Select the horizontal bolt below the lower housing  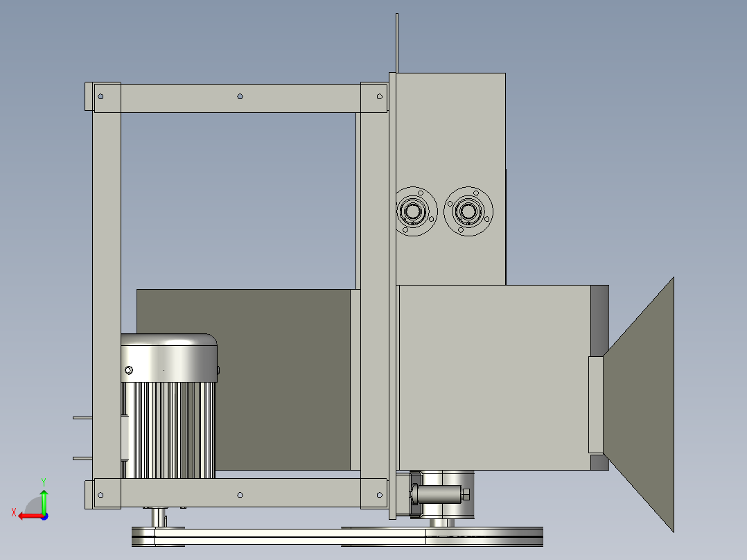(x=441, y=495)
